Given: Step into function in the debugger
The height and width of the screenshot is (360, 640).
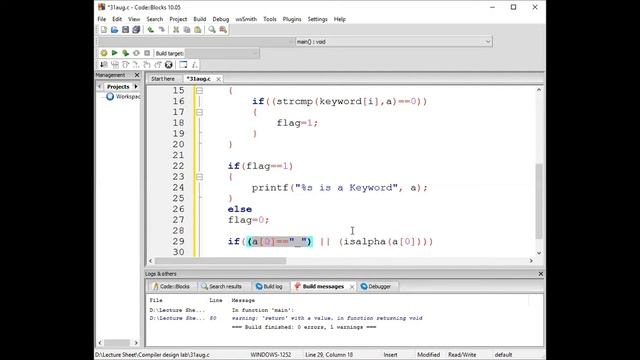Looking at the screenshot, I should click(x=147, y=64).
